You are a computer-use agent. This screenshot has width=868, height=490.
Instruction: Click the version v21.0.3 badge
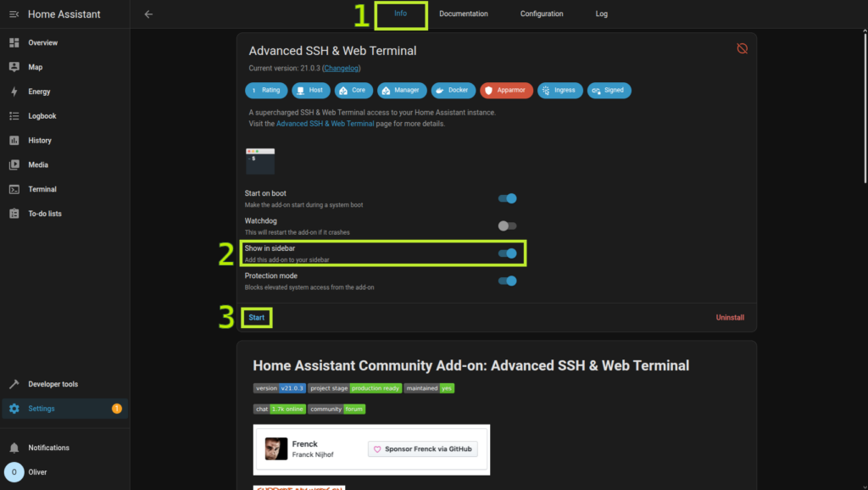click(280, 388)
